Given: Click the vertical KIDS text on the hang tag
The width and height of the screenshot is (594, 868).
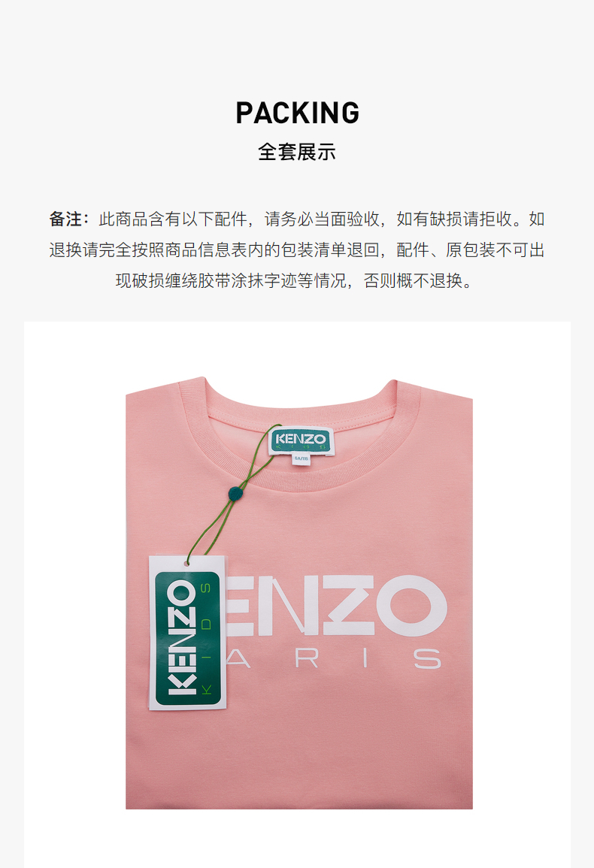Looking at the screenshot, I should 206,637.
